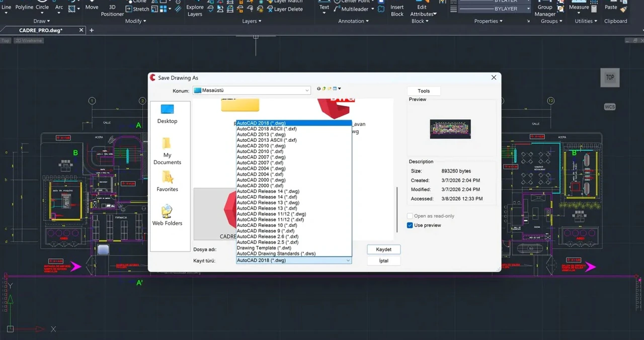Image resolution: width=644 pixels, height=340 pixels.
Task: Click the Move tool in the ribbon
Action: (92, 6)
